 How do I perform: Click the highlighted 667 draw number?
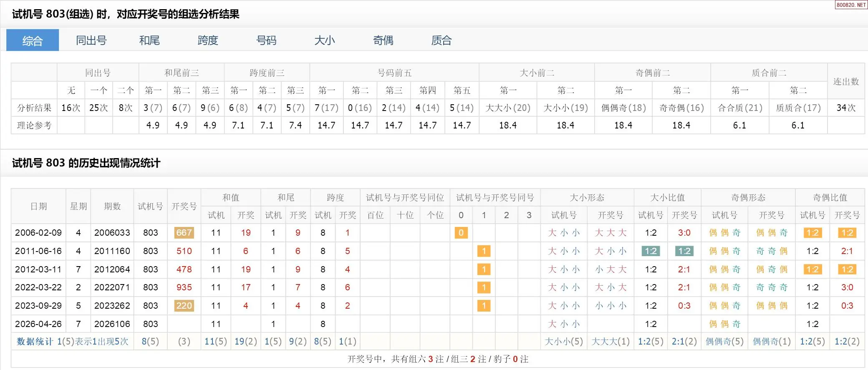tap(184, 233)
